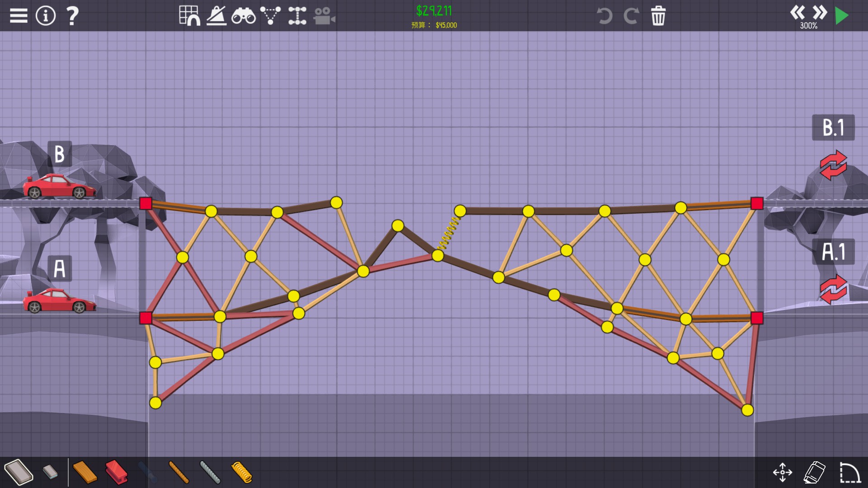Select the road material
The width and height of the screenshot is (868, 488).
pos(19,472)
